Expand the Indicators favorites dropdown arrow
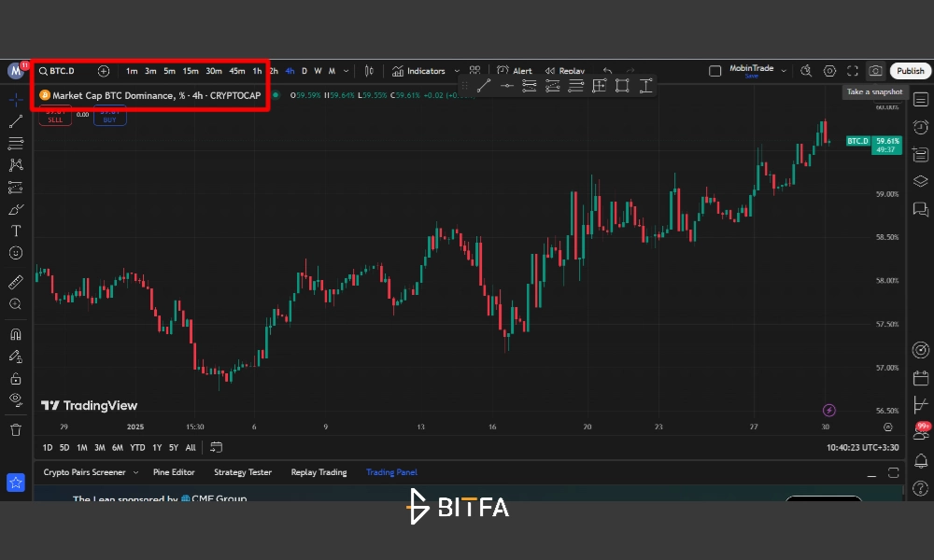 457,71
